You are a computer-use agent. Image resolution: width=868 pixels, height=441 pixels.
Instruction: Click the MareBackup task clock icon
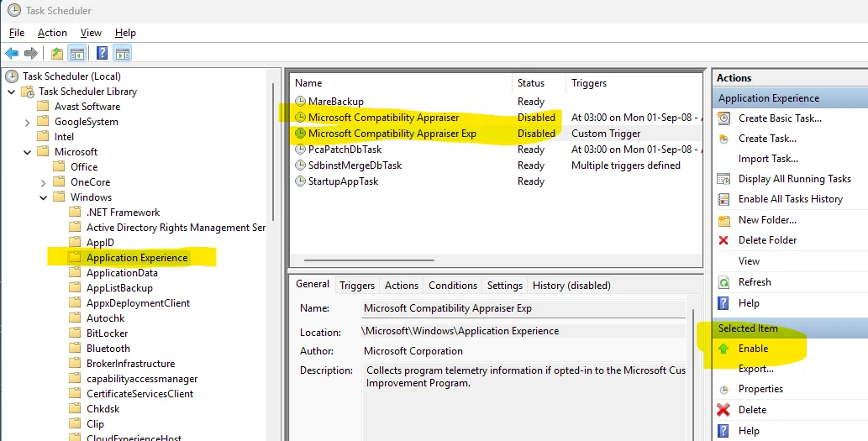[x=300, y=102]
